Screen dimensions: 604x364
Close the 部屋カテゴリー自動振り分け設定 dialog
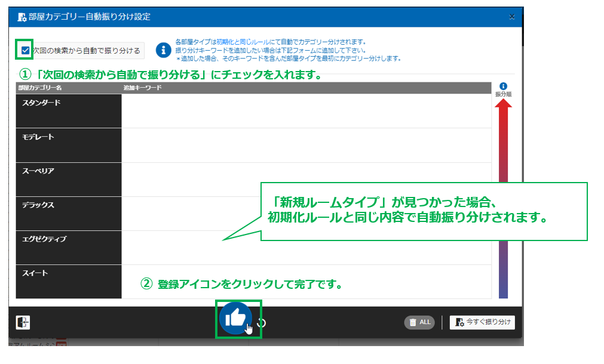coord(512,17)
